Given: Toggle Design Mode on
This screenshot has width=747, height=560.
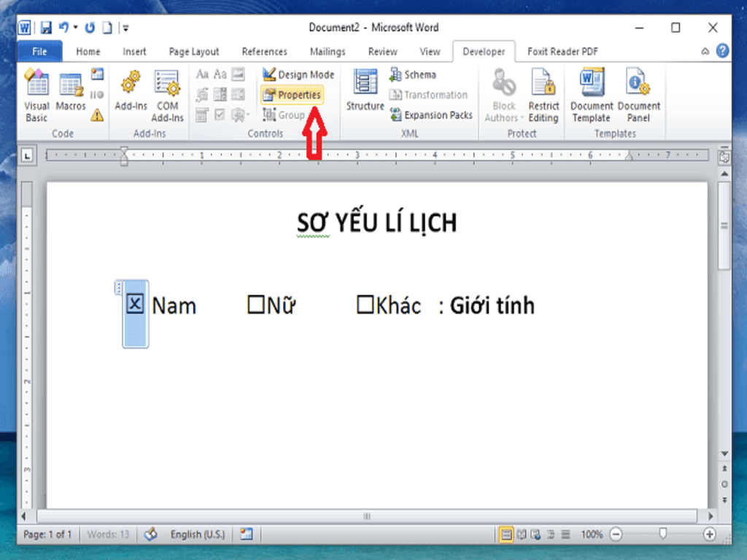Looking at the screenshot, I should [x=299, y=74].
